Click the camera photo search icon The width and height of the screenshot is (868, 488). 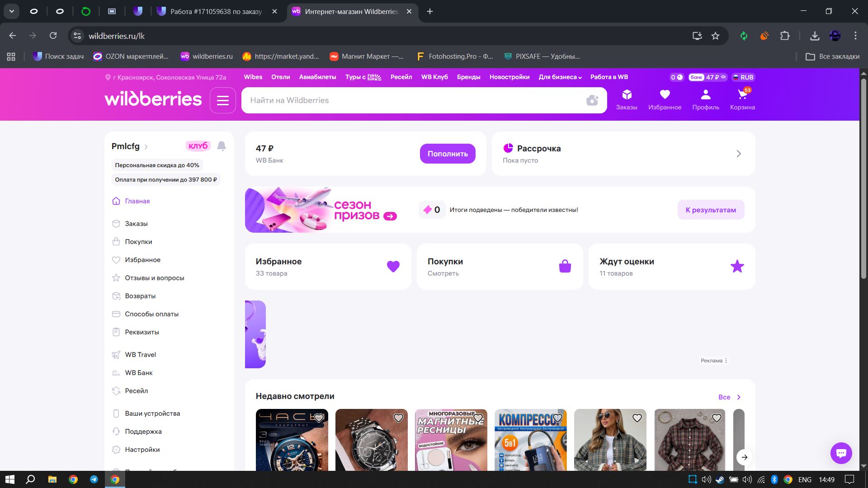(592, 100)
